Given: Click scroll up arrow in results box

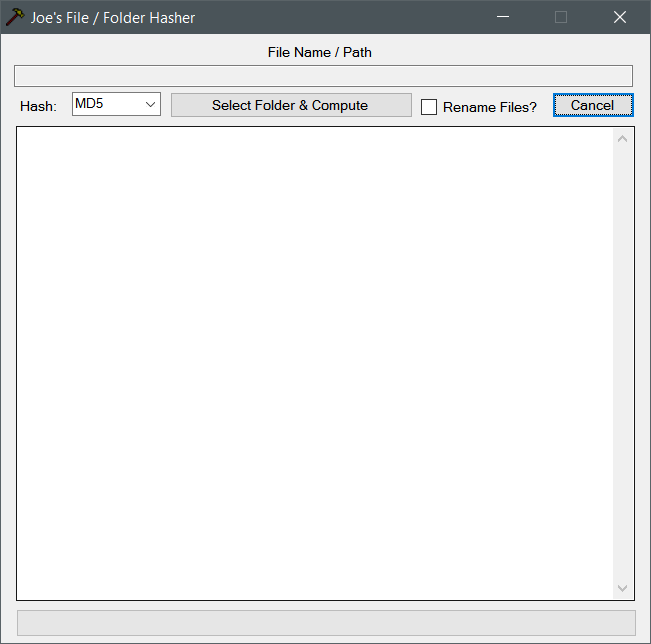Looking at the screenshot, I should 622,139.
